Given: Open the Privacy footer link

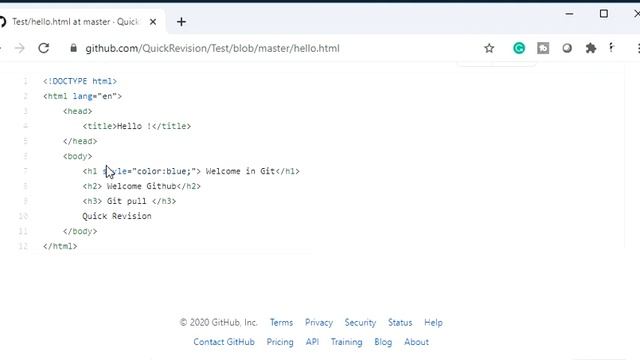Looking at the screenshot, I should [x=319, y=322].
